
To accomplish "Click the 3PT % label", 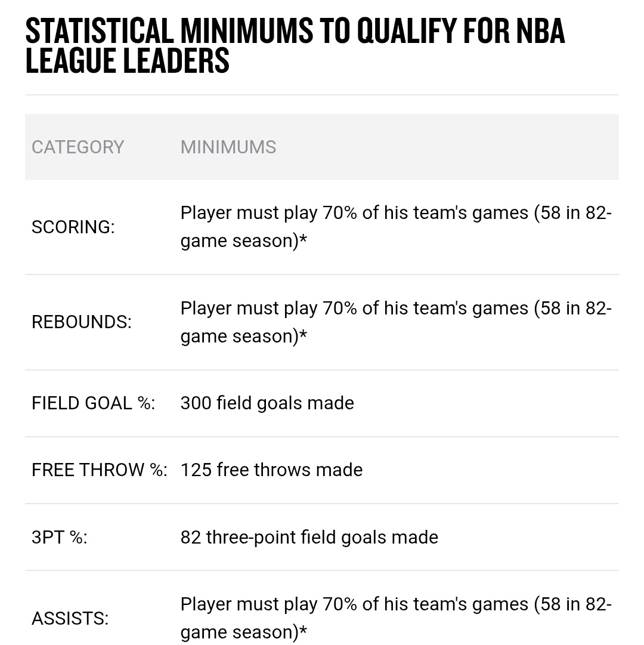I will 60,537.
